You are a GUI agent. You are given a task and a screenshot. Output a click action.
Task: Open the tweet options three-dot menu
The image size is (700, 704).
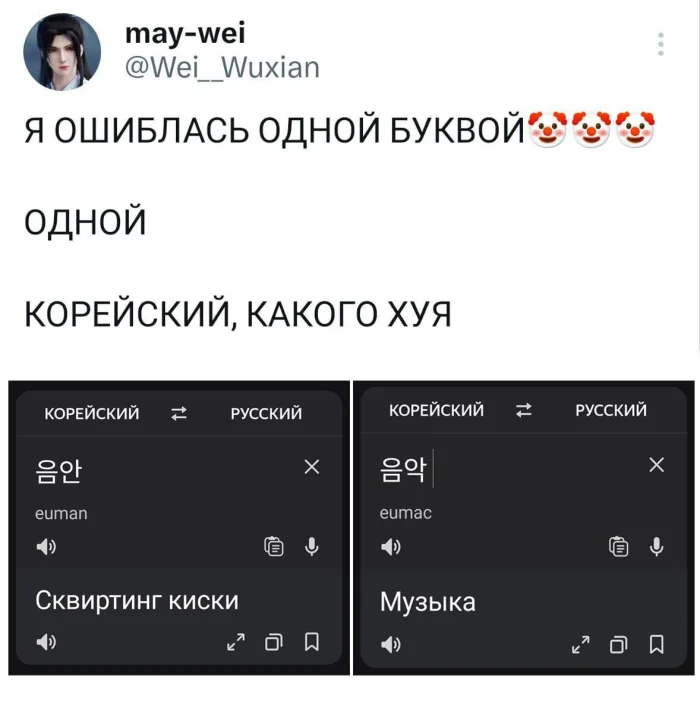[660, 44]
